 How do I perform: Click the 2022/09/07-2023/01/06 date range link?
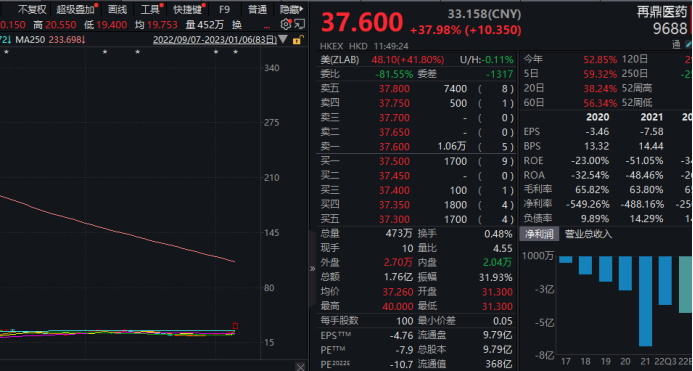[x=215, y=40]
